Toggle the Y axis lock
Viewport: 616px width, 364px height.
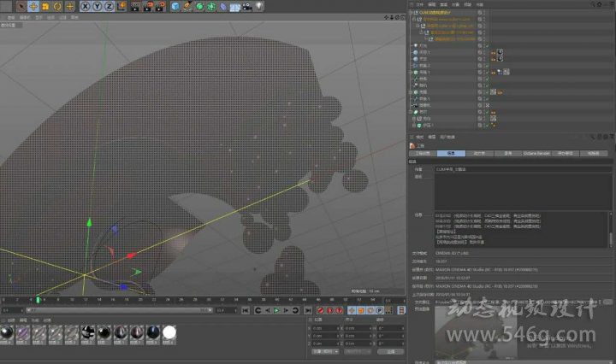click(97, 7)
